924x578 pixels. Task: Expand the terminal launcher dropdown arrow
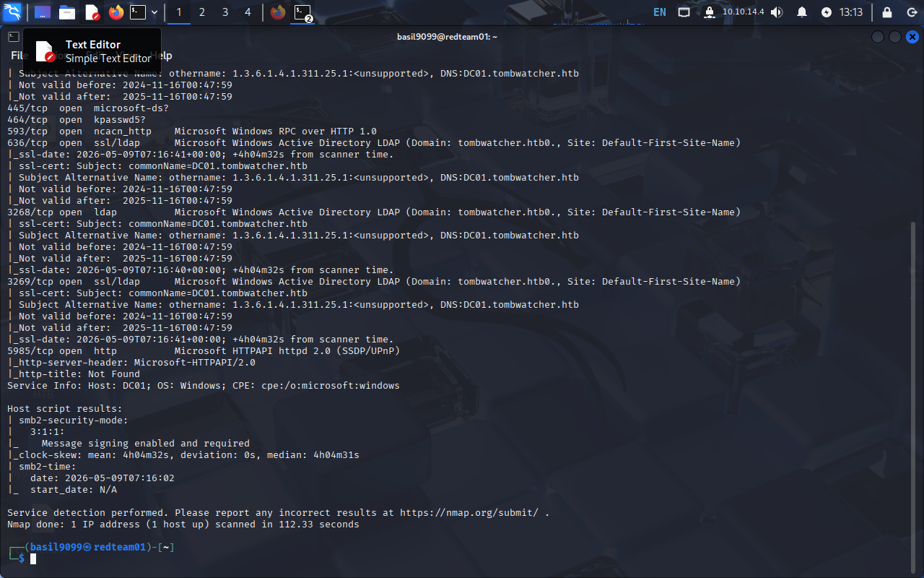click(154, 12)
